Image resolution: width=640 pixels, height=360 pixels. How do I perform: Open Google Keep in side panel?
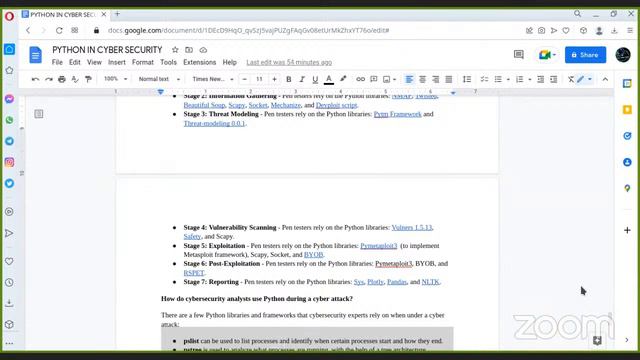(x=627, y=109)
